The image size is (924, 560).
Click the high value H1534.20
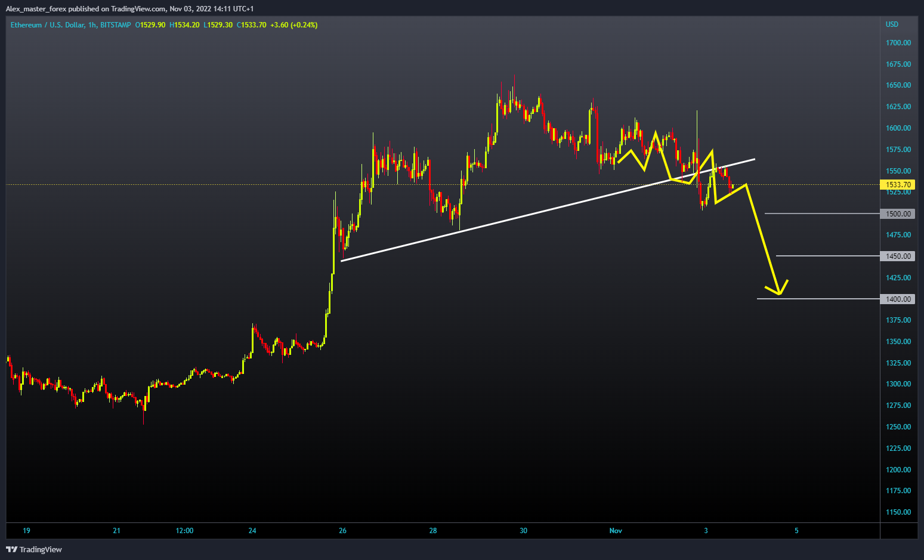184,25
